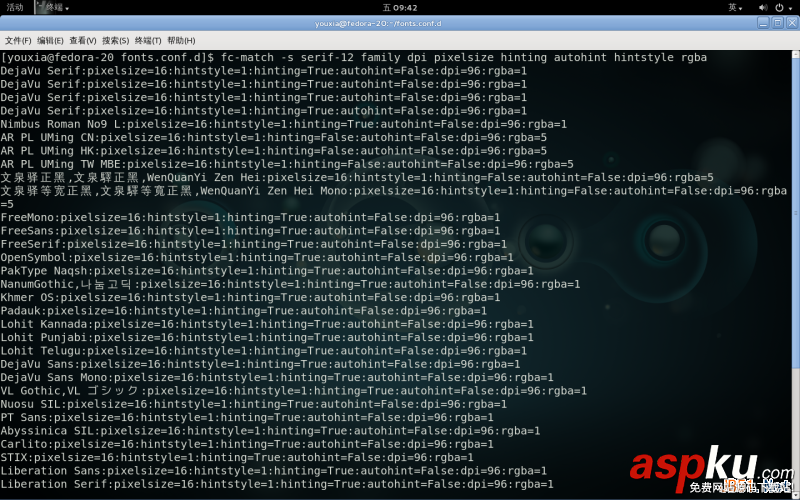
Task: Minimize the terminal window
Action: click(x=763, y=23)
